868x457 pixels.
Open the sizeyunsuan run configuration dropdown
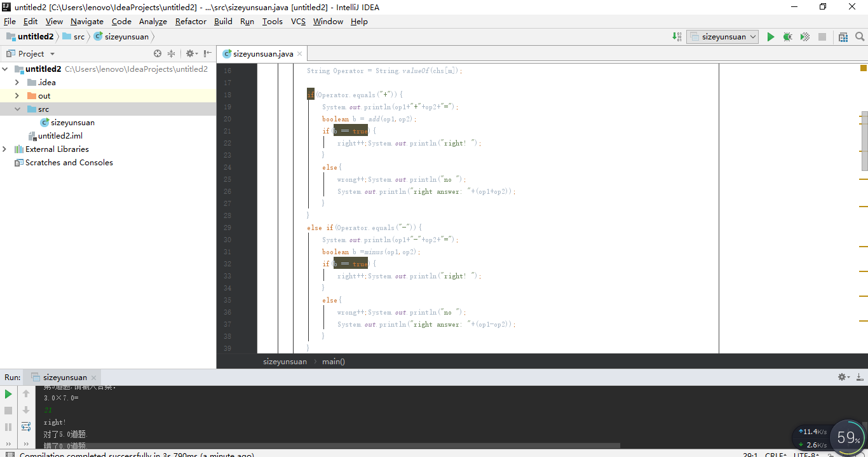click(722, 37)
